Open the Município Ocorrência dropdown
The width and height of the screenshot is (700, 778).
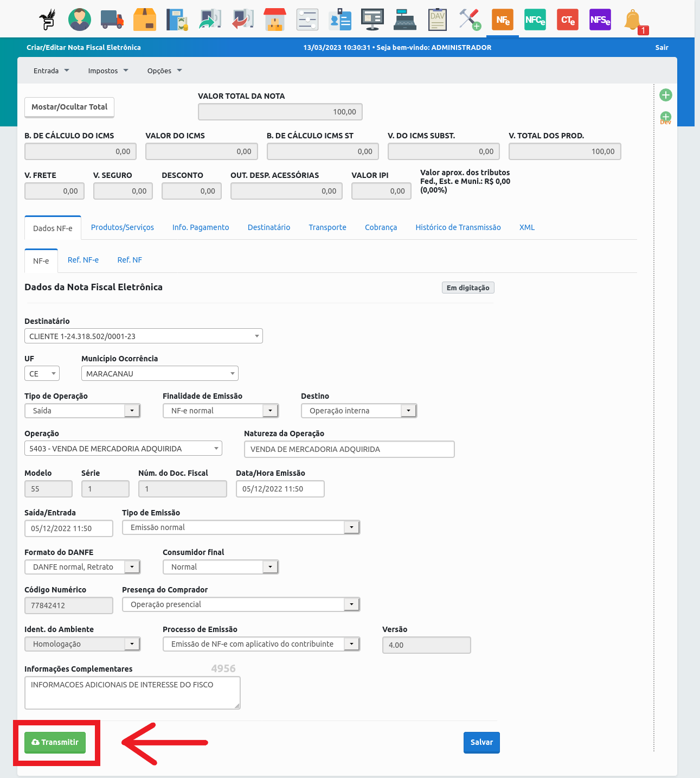[x=160, y=374]
